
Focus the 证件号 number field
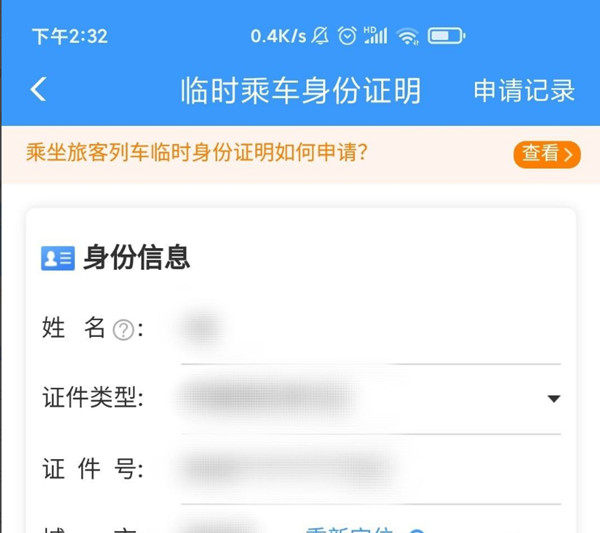coord(371,469)
